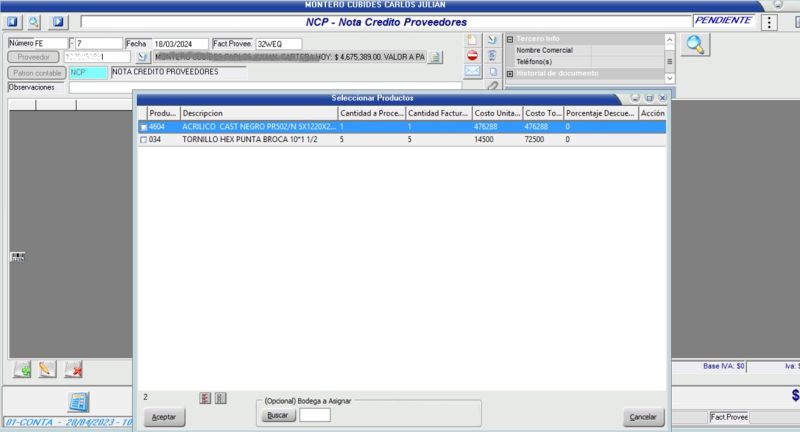Click the calculator icon at bottom left

click(79, 402)
